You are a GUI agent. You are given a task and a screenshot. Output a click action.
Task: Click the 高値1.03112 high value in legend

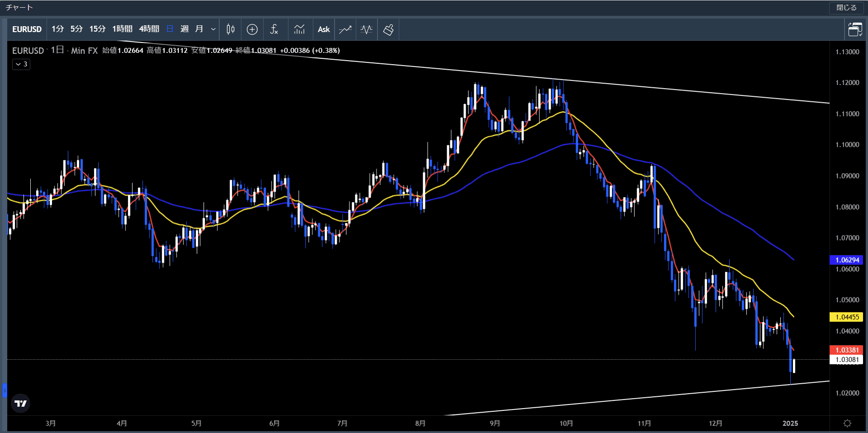click(167, 51)
